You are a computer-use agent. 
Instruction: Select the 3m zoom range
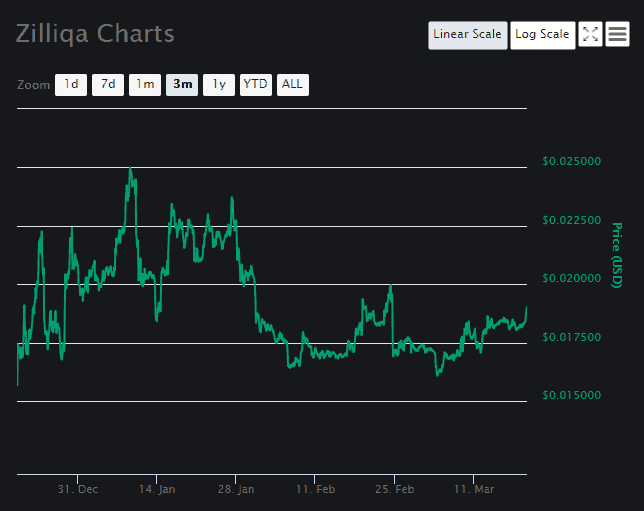(x=182, y=85)
